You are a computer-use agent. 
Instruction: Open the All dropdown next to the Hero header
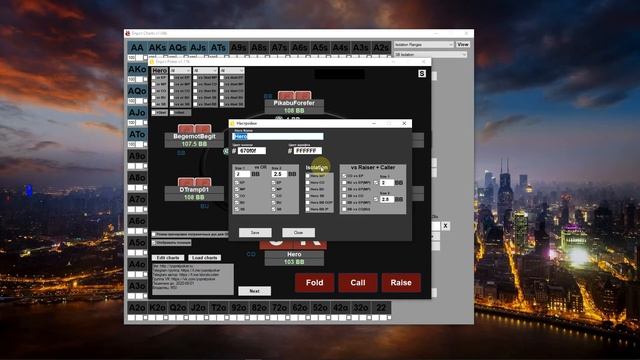click(x=180, y=71)
